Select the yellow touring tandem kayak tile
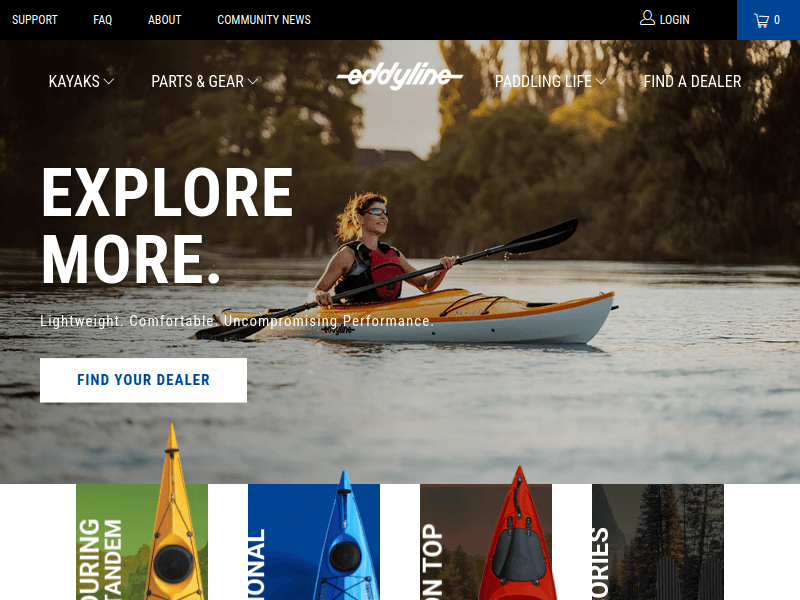The height and width of the screenshot is (600, 800). click(142, 542)
